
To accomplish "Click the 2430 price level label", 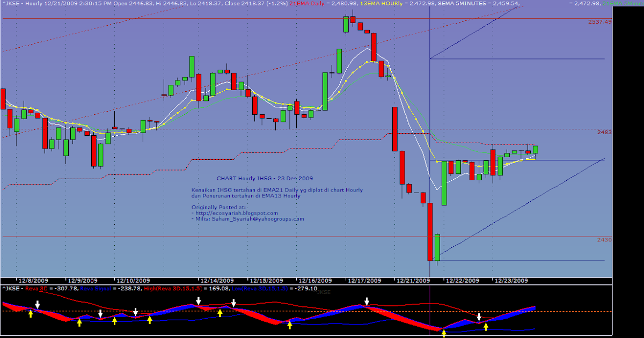I will [x=604, y=240].
